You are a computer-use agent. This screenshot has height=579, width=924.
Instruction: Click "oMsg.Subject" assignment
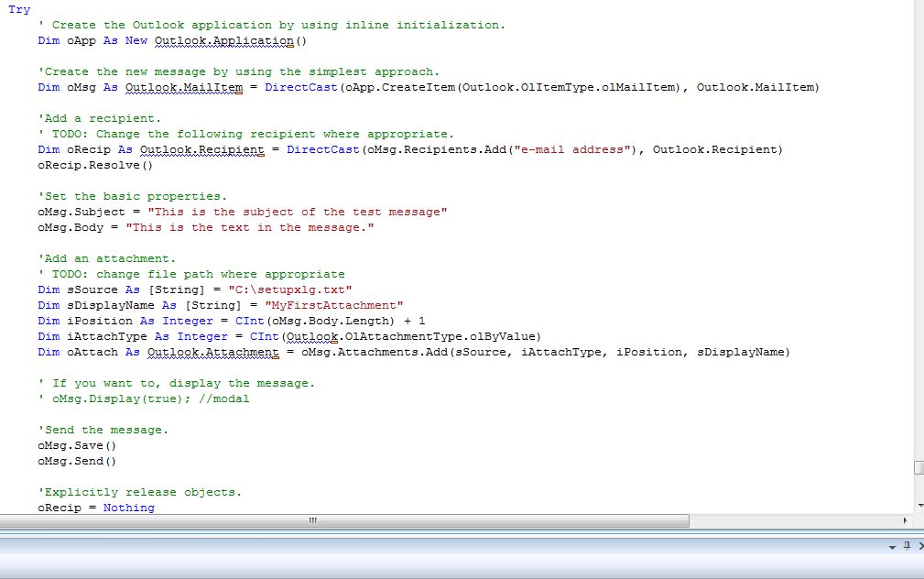pos(82,213)
